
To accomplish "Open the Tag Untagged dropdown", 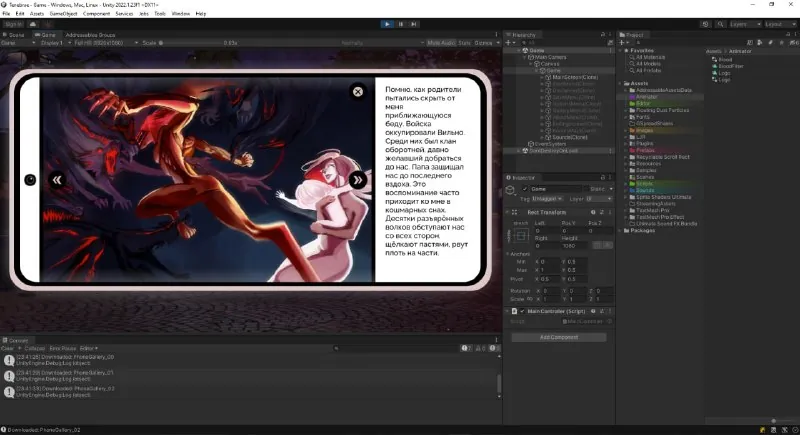I will (547, 198).
